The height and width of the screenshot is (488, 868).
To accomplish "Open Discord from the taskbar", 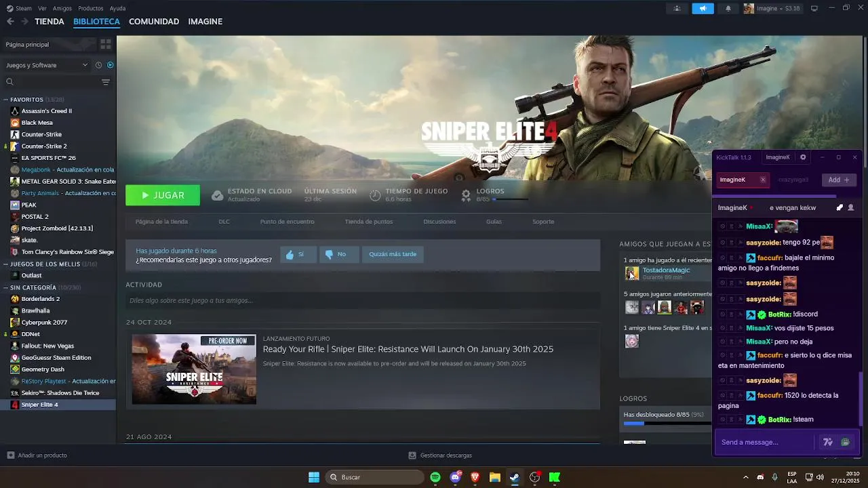I will click(x=456, y=477).
